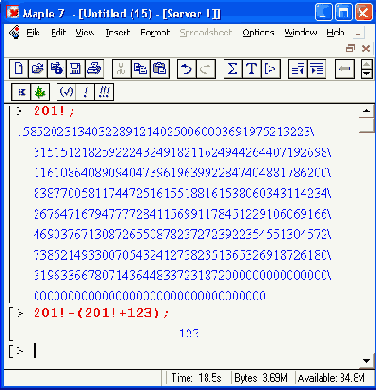Open the Format menu
The image size is (376, 390).
click(155, 32)
